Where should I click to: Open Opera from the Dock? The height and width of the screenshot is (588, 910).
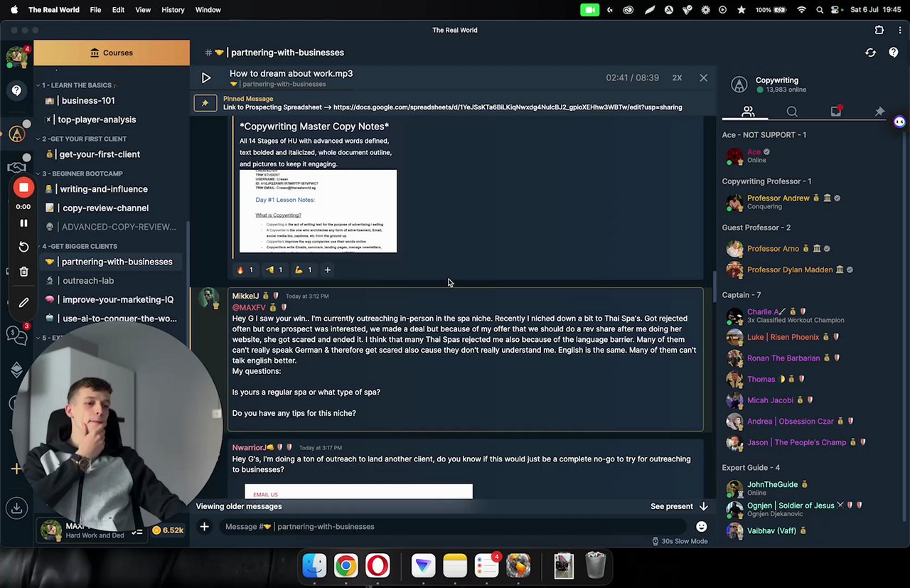point(378,566)
